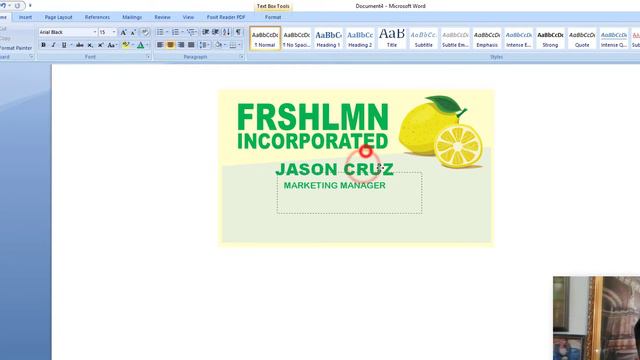Toggle Italic formatting
The image size is (640, 360).
point(53,45)
